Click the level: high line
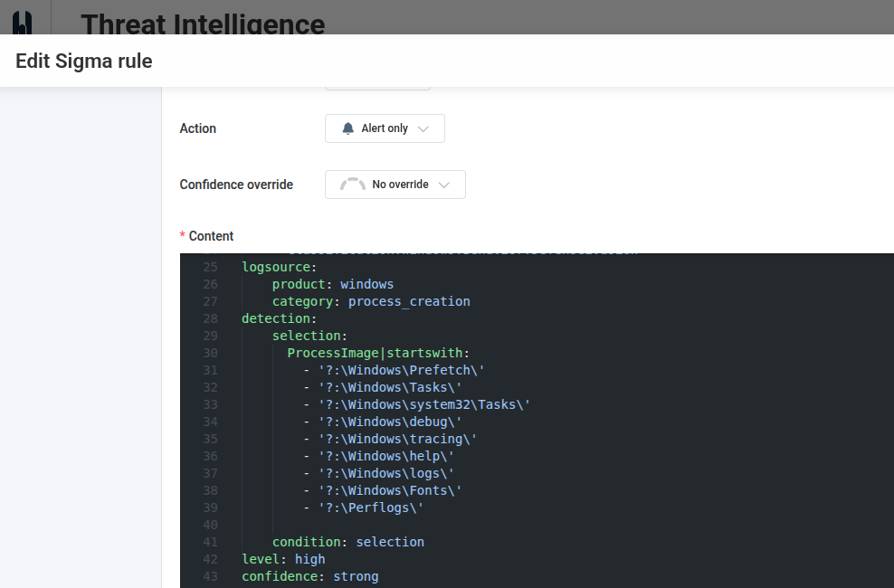 click(283, 560)
